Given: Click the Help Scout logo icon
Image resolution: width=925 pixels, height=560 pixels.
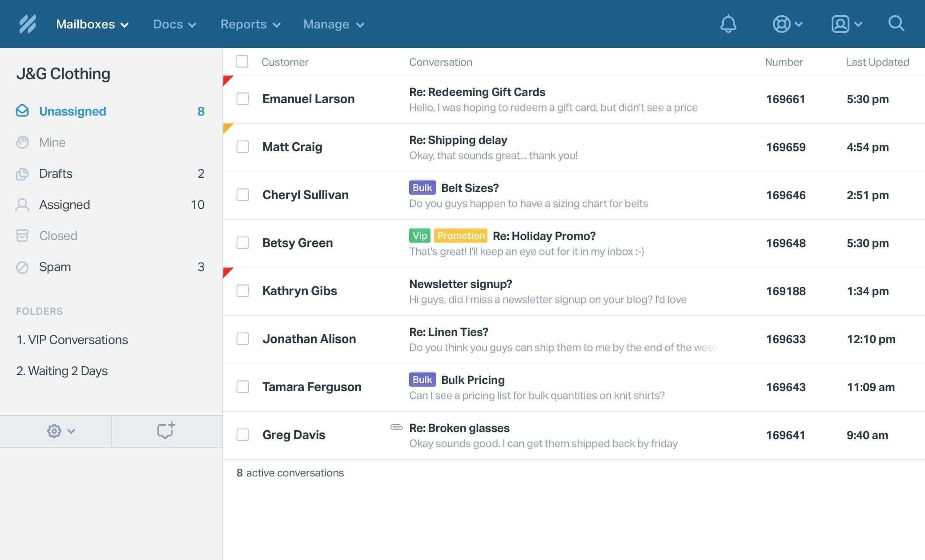Looking at the screenshot, I should (x=28, y=24).
